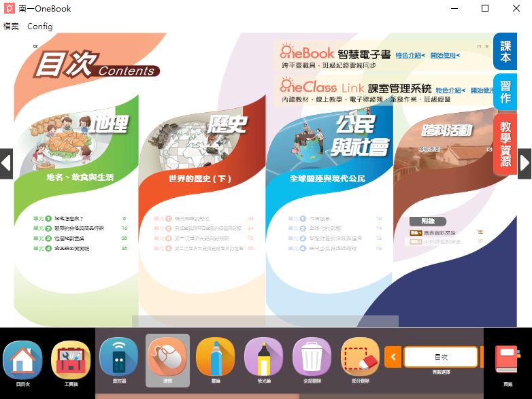Go to previous page with left arrow
This screenshot has width=532, height=399.
click(6, 163)
